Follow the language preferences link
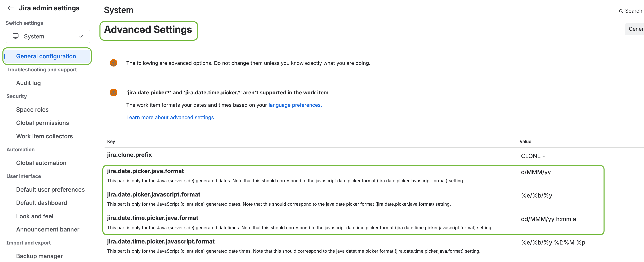Screen dimensions: 644x262 [295, 105]
